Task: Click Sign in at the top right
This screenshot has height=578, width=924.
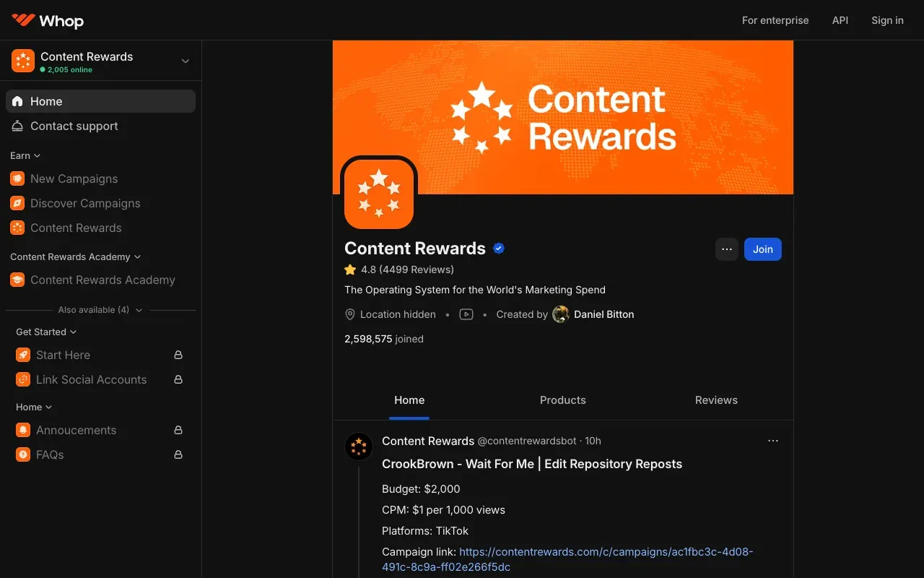Action: pos(887,20)
